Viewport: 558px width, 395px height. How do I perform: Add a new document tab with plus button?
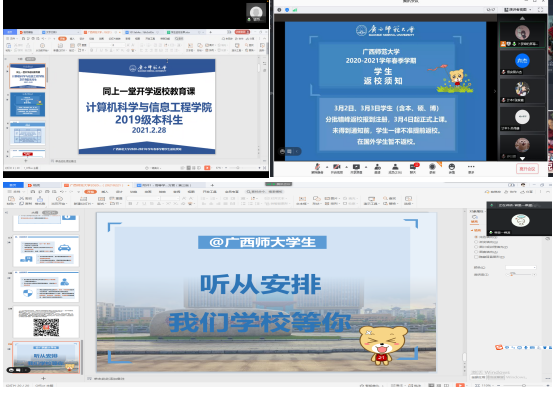pyautogui.click(x=212, y=185)
